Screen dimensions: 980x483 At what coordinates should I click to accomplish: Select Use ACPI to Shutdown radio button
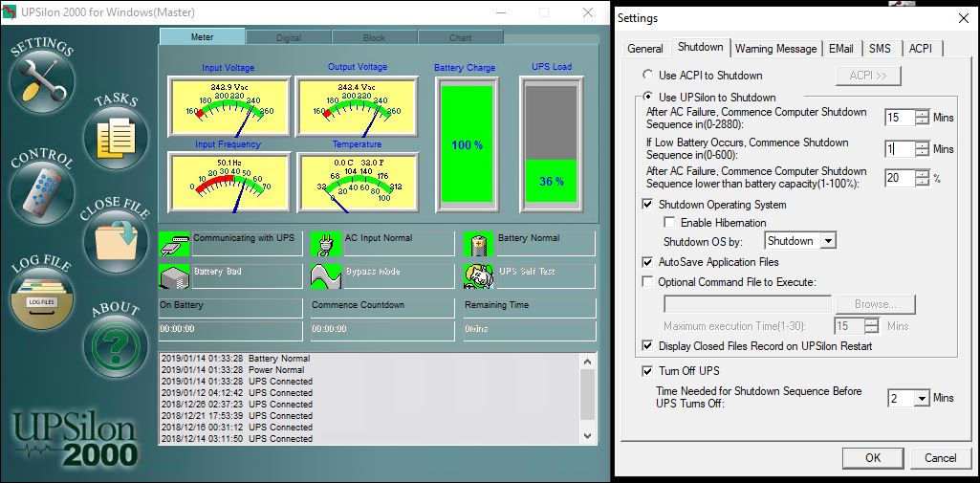648,75
